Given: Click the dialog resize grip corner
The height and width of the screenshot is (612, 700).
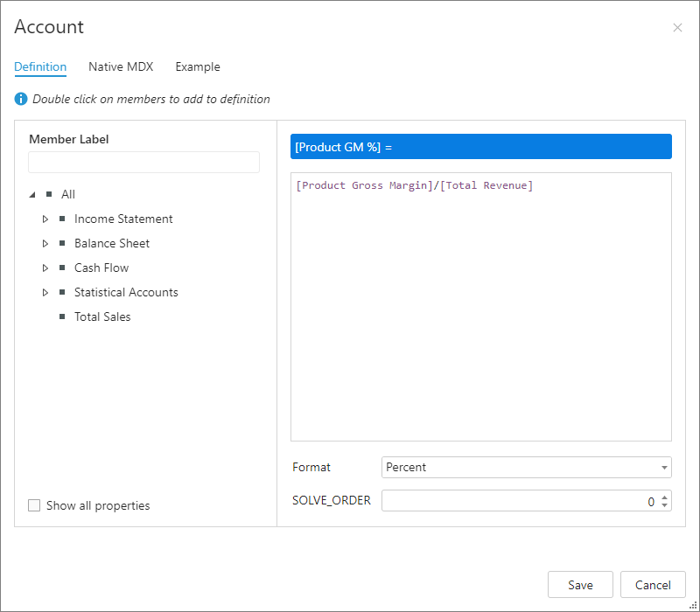Looking at the screenshot, I should coord(693,605).
